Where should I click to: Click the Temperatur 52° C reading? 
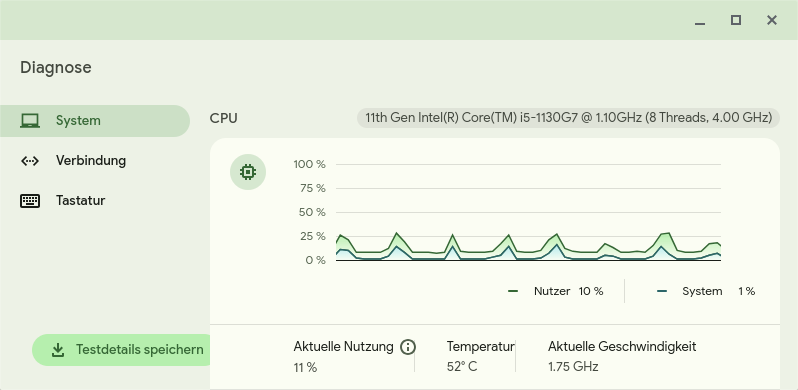pos(462,367)
